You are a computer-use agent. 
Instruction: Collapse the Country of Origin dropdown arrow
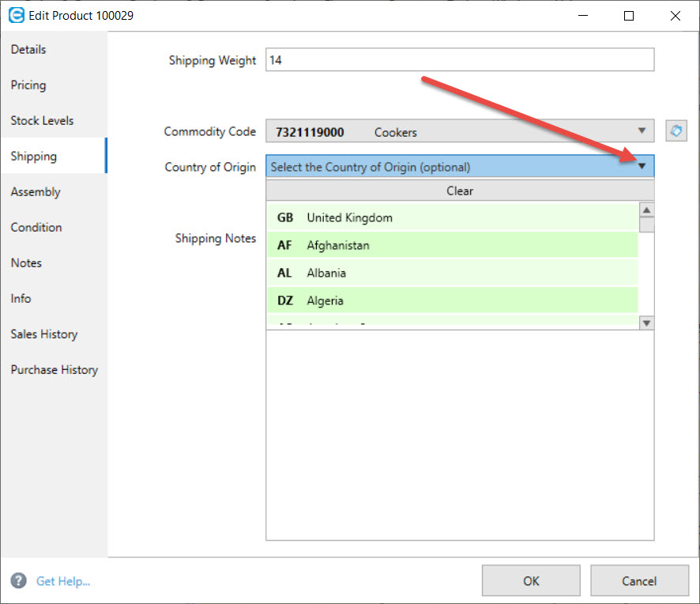[642, 166]
